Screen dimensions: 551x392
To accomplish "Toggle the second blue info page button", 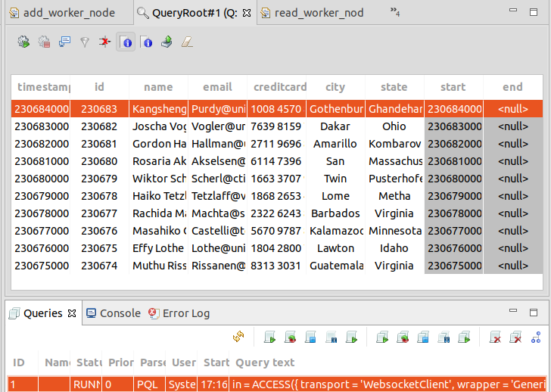I will [x=146, y=42].
